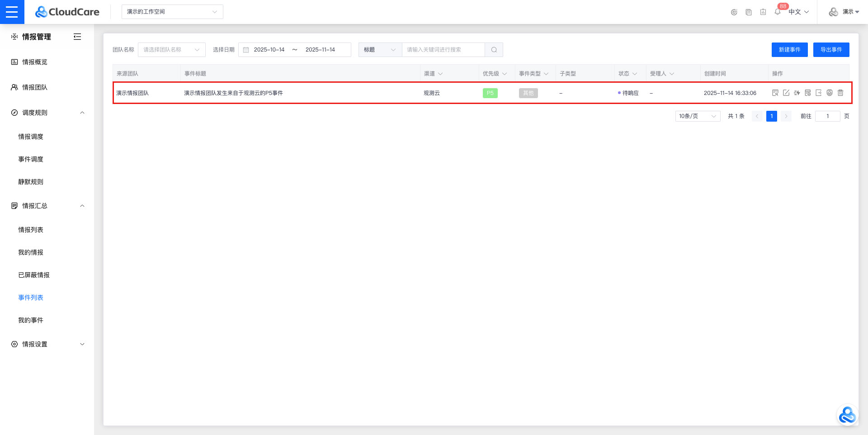Viewport: 868px width, 435px height.
Task: Open 我的事件 from the sidebar
Action: coord(31,320)
